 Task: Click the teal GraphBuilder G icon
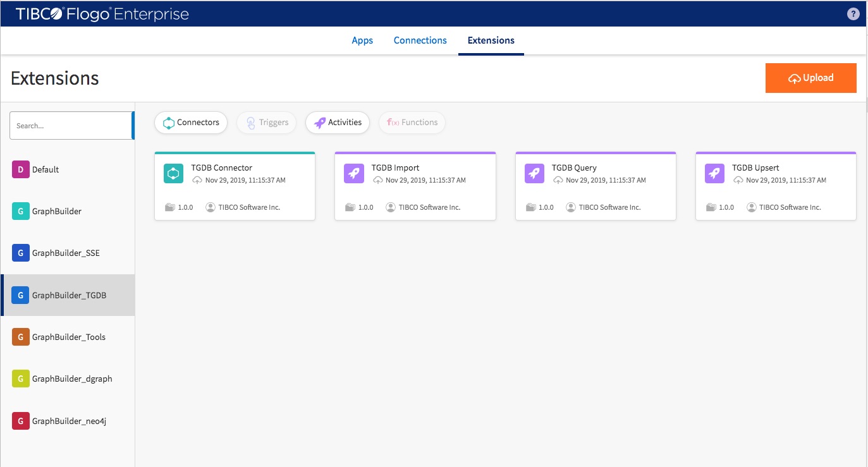(x=20, y=211)
